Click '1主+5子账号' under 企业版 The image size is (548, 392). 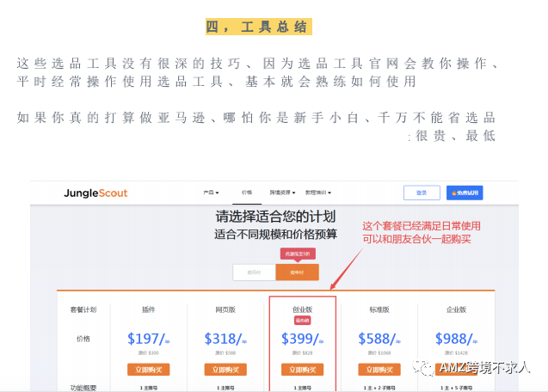(x=456, y=388)
